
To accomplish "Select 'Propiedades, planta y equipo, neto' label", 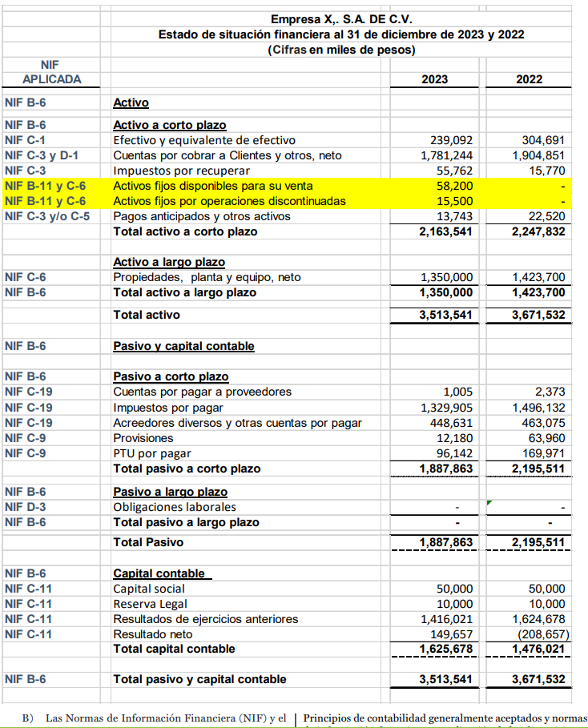I will tap(207, 278).
